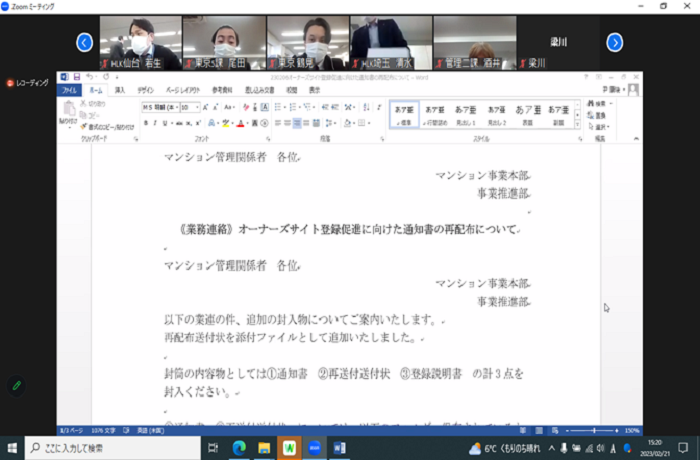Image resolution: width=700 pixels, height=460 pixels.
Task: Align text left in the paragraph group
Action: pos(278,123)
